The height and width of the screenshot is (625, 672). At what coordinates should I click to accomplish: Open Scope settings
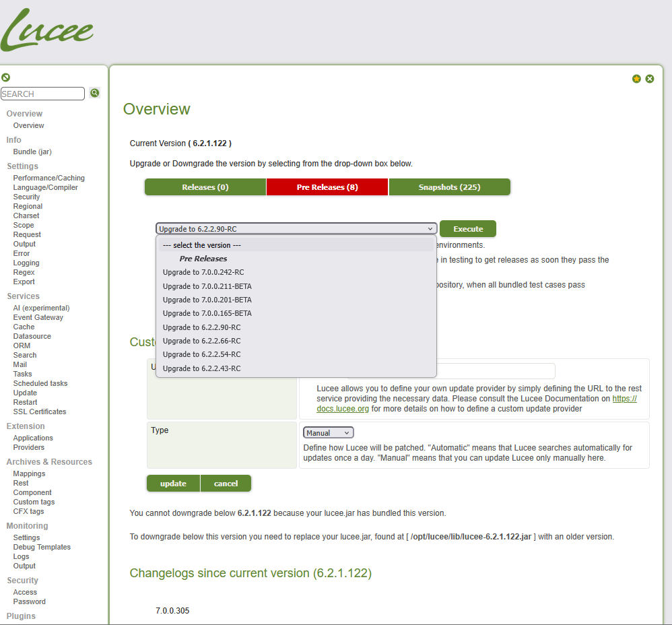tap(23, 225)
